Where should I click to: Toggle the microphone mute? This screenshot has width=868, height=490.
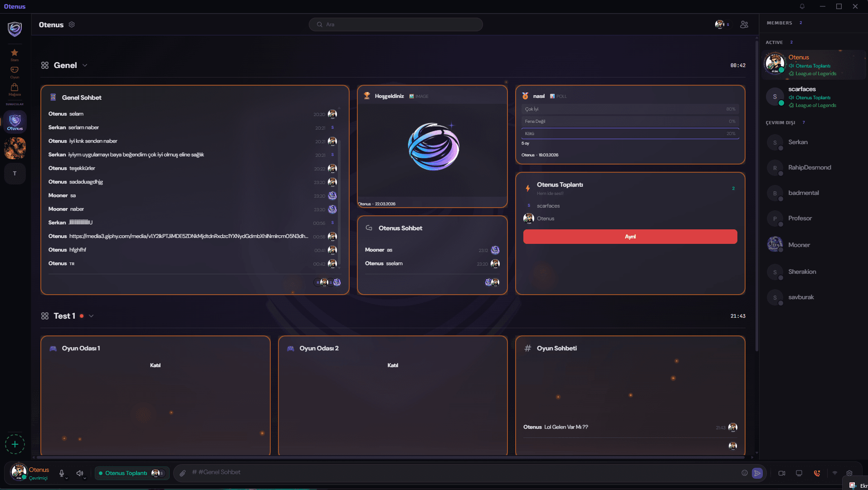(62, 473)
